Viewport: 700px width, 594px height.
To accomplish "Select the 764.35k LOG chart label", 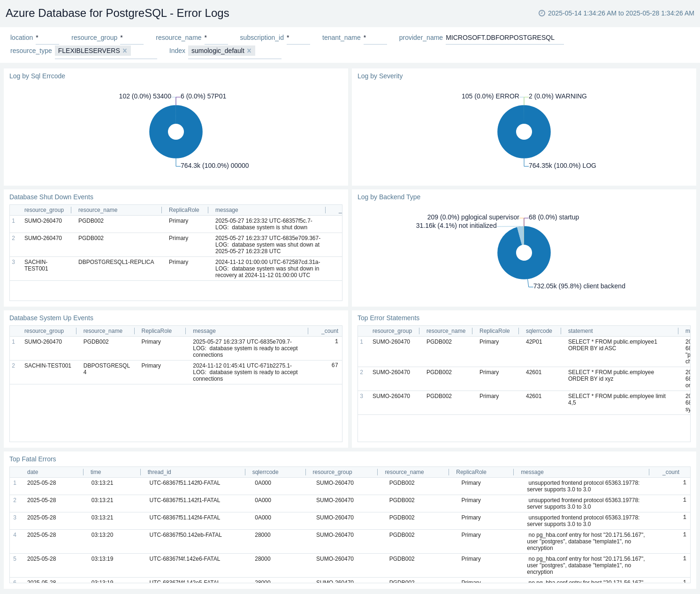I will pyautogui.click(x=562, y=165).
